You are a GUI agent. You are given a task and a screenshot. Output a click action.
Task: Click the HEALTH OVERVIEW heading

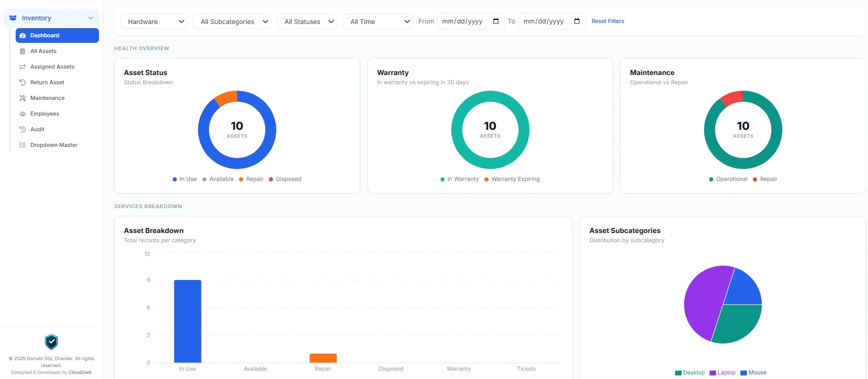tap(142, 48)
